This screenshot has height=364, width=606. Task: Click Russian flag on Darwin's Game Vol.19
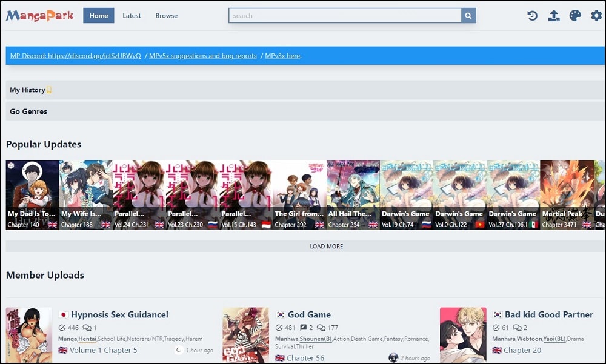426,225
